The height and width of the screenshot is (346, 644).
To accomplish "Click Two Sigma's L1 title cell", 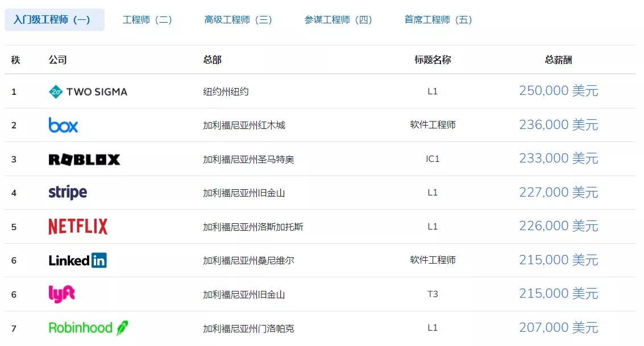I will coord(433,91).
